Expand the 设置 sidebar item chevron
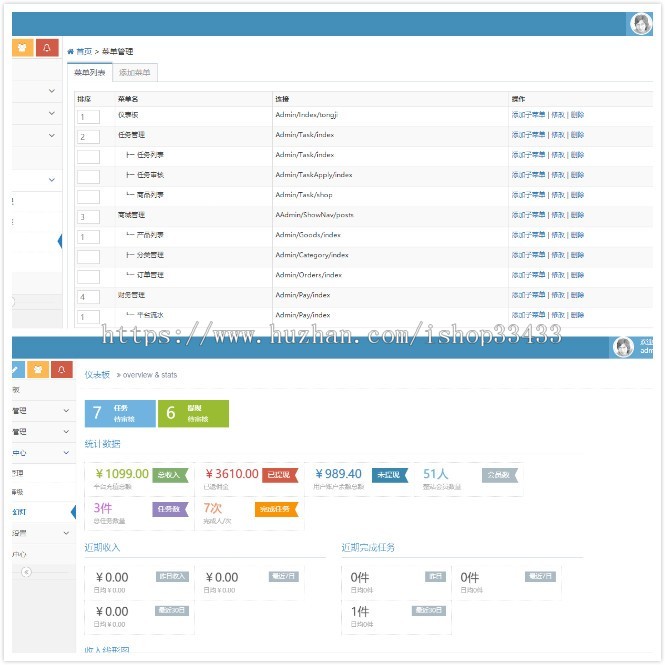 [x=66, y=533]
